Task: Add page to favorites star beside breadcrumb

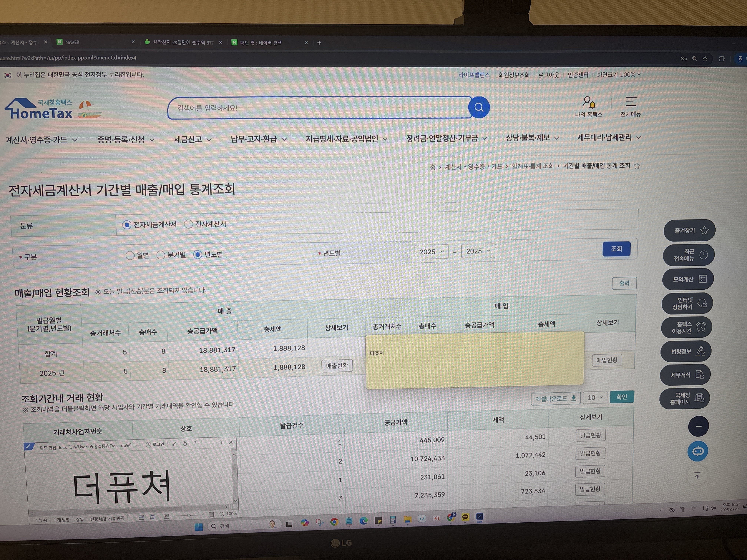Action: click(637, 166)
